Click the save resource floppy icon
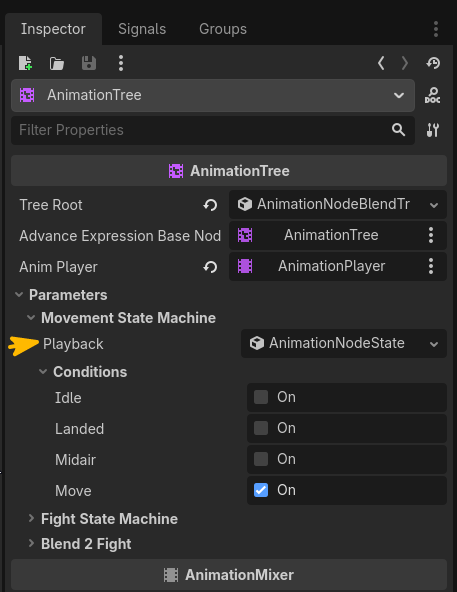The image size is (457, 592). 89,63
